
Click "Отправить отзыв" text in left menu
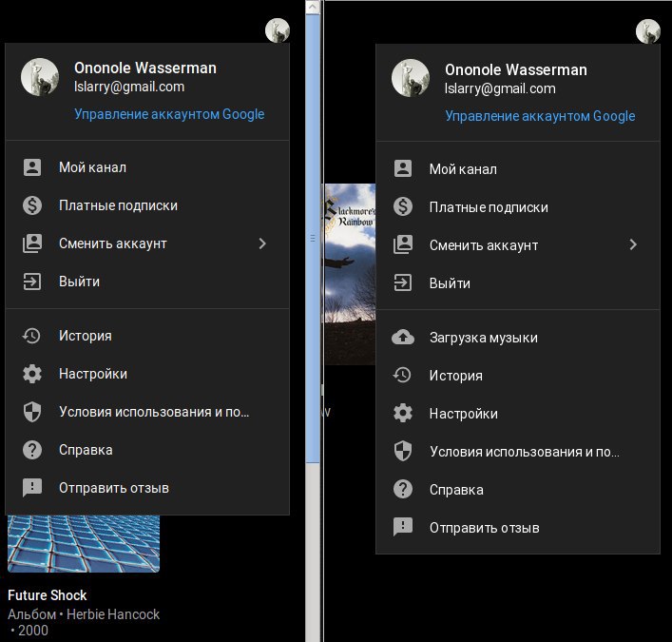pyautogui.click(x=114, y=488)
